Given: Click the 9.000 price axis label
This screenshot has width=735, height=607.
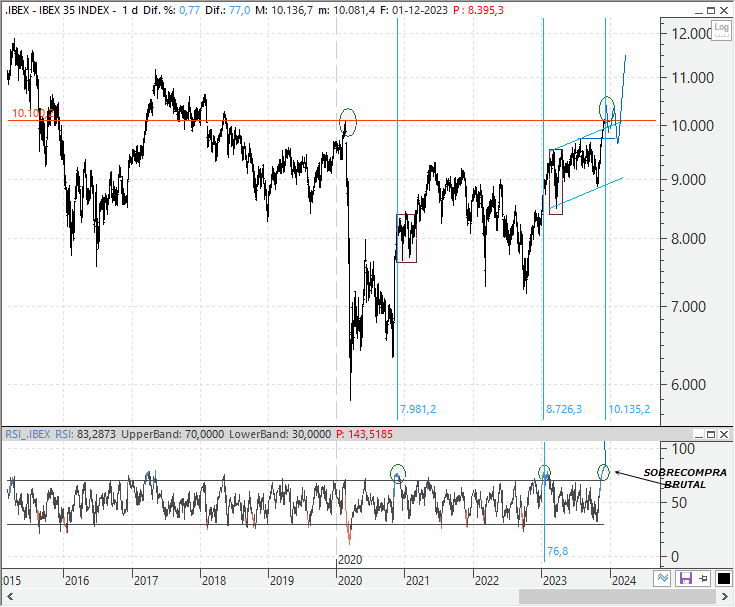Looking at the screenshot, I should (689, 180).
